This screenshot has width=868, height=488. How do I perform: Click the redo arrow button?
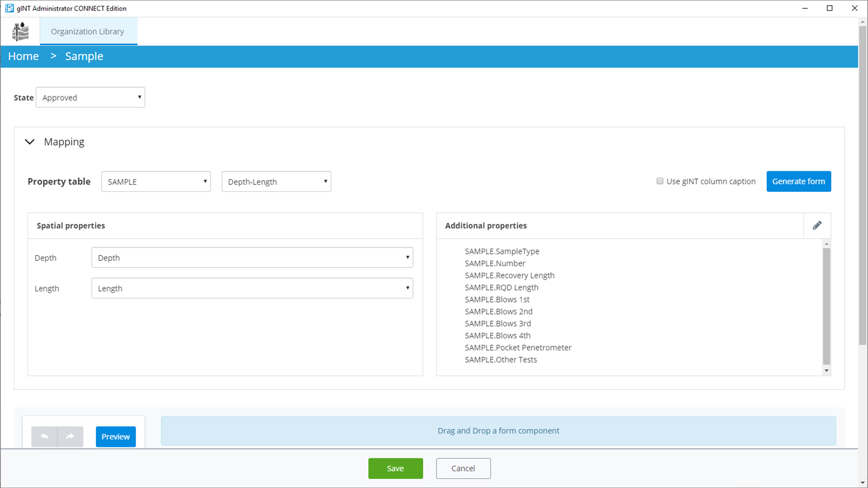tap(70, 436)
